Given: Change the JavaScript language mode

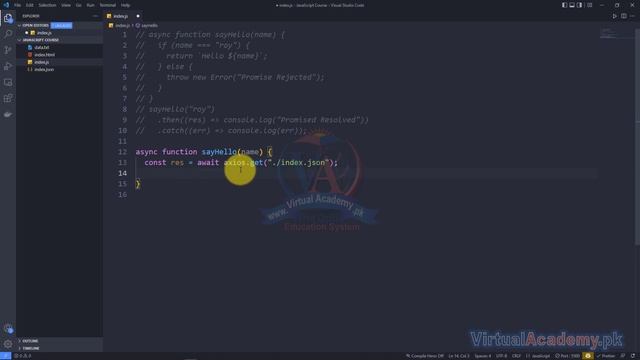Looking at the screenshot, I should [x=538, y=356].
